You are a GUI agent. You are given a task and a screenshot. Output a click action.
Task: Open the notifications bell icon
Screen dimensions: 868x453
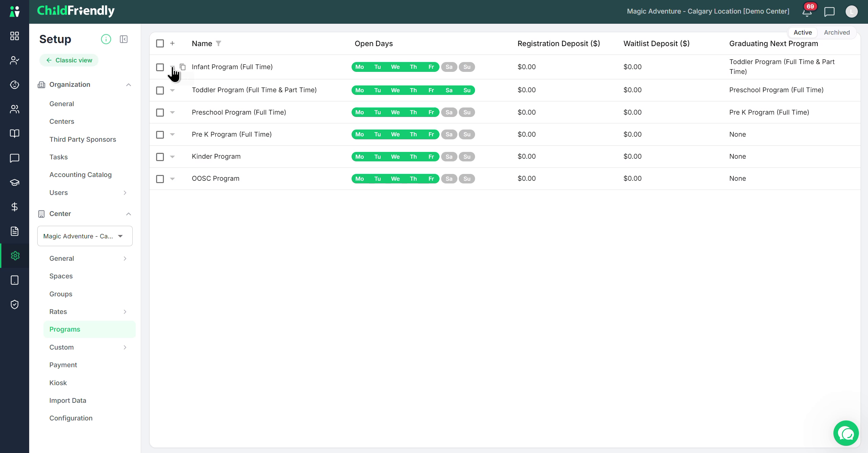point(807,12)
